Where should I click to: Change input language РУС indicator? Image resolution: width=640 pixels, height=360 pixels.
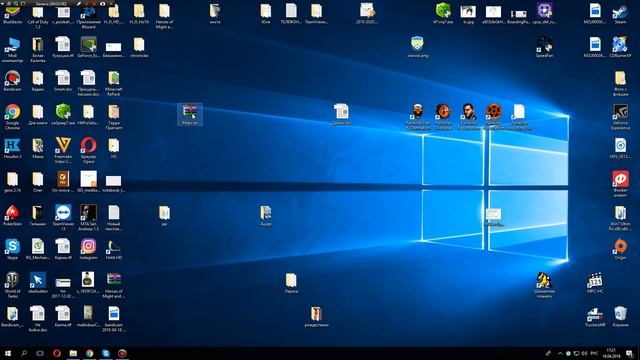[594, 353]
